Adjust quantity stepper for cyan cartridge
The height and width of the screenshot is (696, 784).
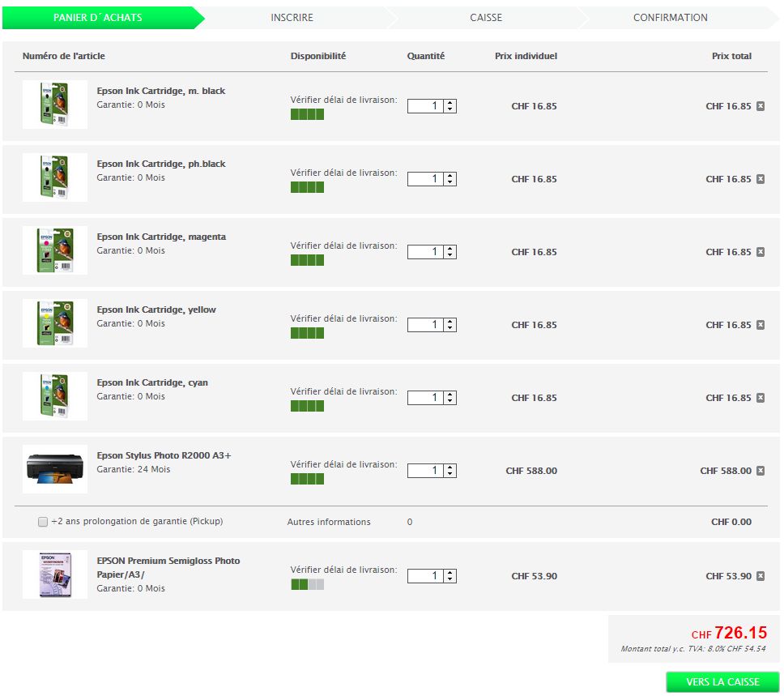(450, 398)
